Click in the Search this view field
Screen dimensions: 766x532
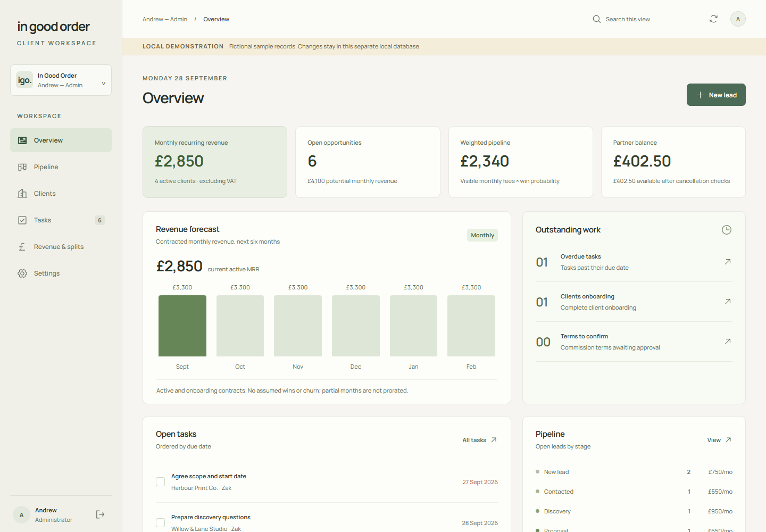644,19
